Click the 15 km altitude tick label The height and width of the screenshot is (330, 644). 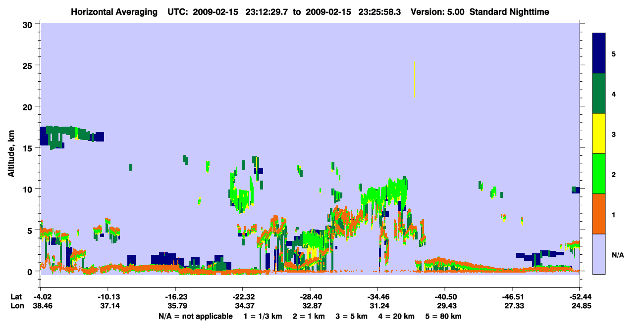(28, 148)
